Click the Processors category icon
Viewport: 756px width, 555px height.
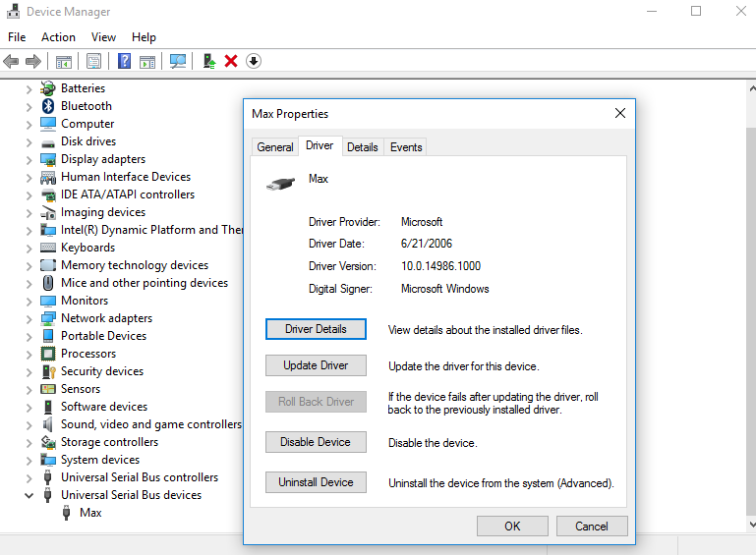pos(48,354)
